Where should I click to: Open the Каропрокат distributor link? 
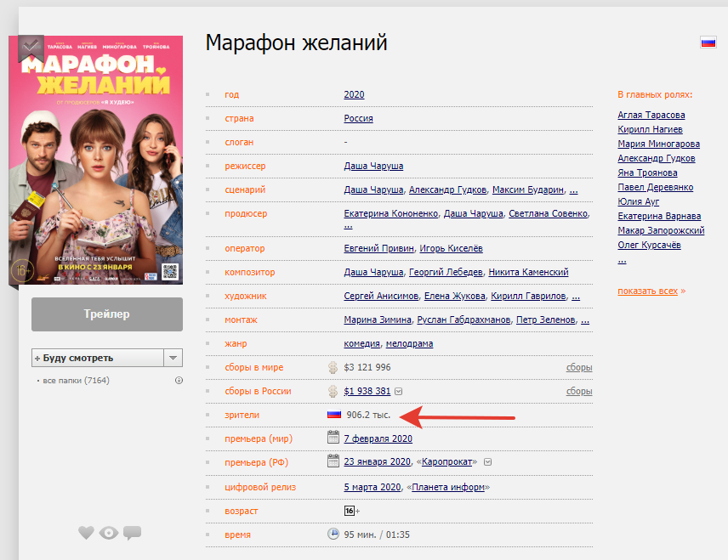(446, 462)
